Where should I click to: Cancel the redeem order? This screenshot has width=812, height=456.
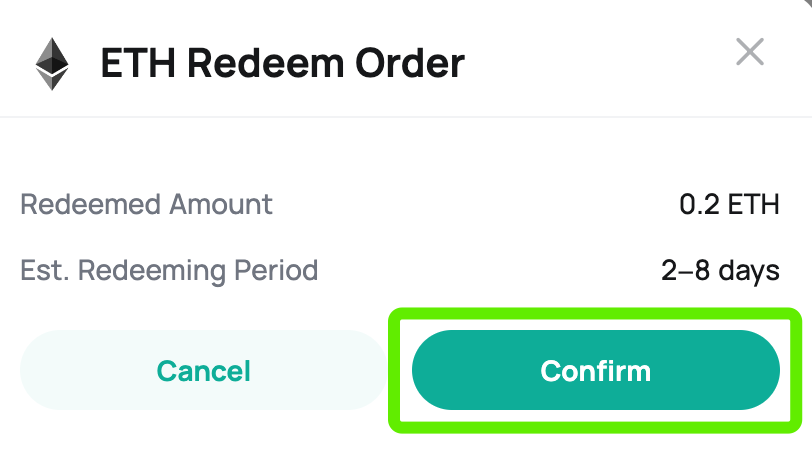tap(204, 370)
